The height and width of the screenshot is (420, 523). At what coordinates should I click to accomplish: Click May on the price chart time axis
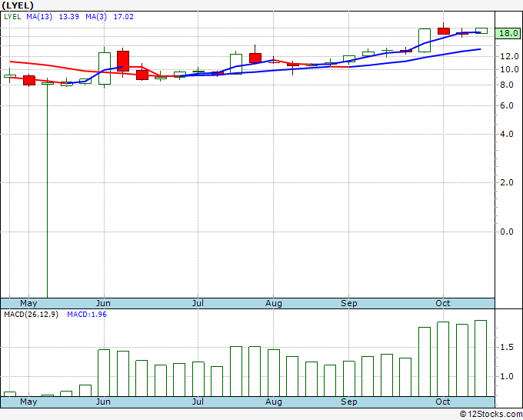(x=28, y=303)
